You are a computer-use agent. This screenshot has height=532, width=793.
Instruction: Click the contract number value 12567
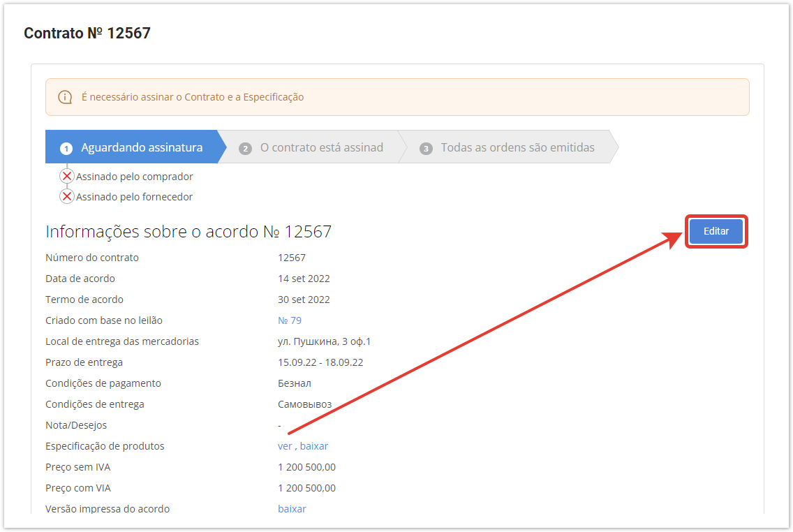pos(292,258)
